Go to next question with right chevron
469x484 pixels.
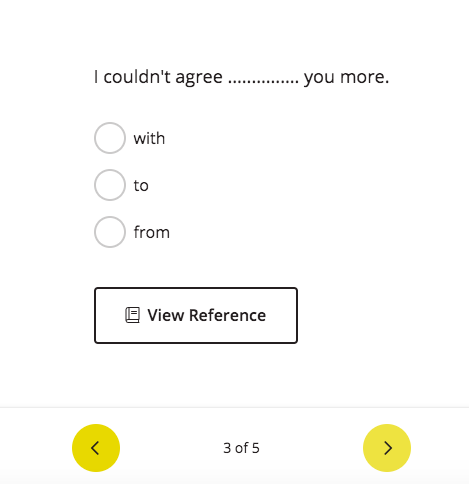(387, 448)
